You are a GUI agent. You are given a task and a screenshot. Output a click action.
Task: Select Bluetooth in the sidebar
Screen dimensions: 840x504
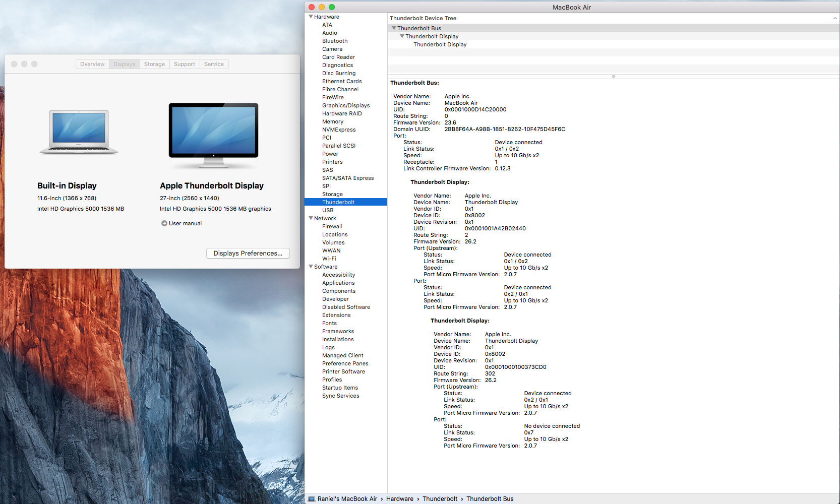click(x=335, y=41)
